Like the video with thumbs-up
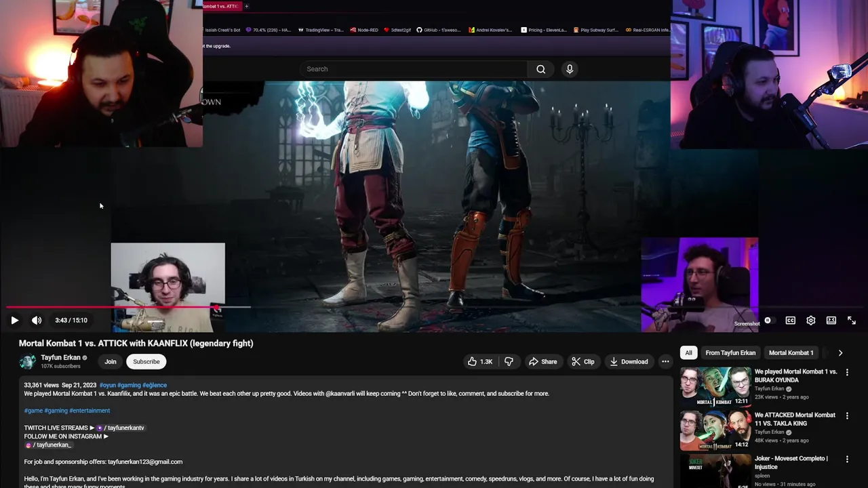Viewport: 868px width, 488px height. tap(479, 362)
